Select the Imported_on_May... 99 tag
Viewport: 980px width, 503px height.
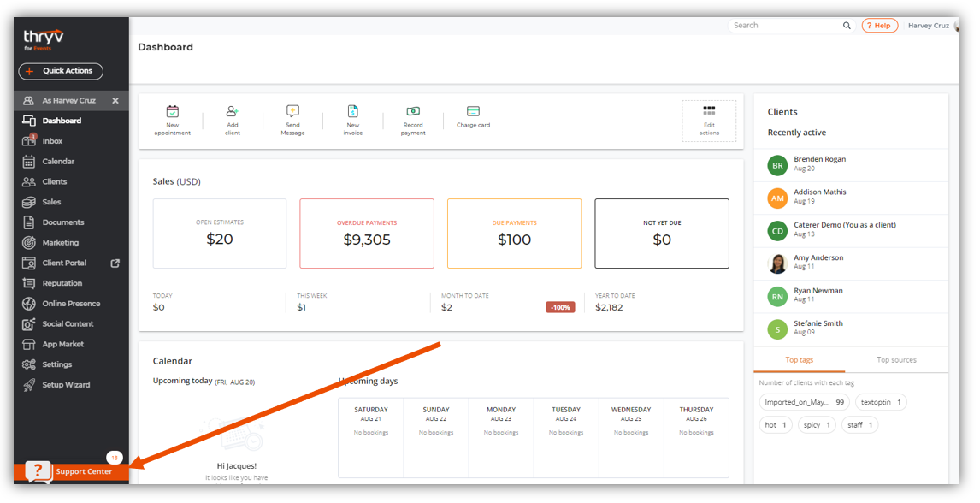(804, 402)
